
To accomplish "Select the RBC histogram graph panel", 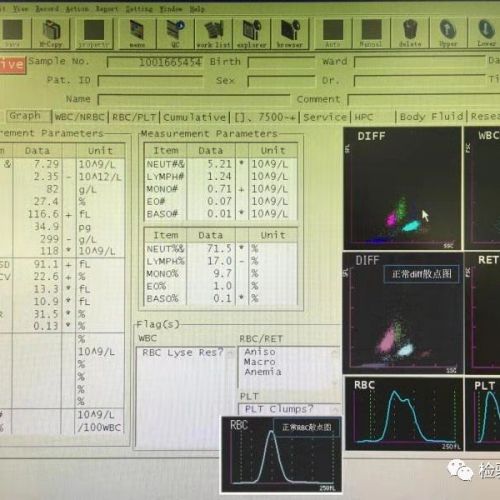I will click(404, 414).
